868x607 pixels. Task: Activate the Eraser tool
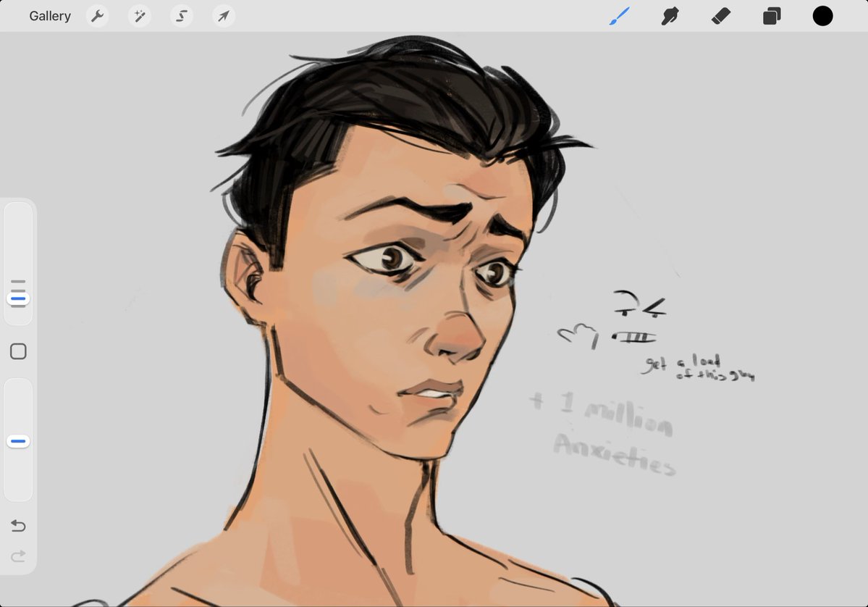(720, 15)
